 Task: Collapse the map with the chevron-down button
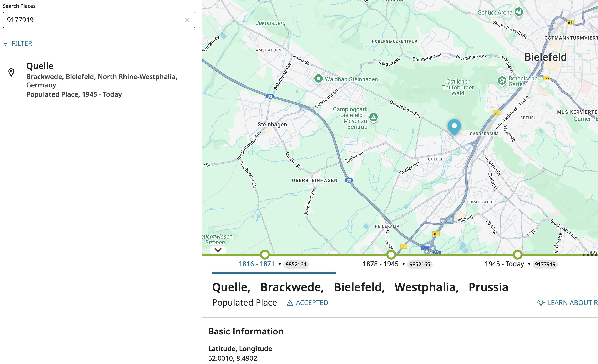pyautogui.click(x=218, y=250)
